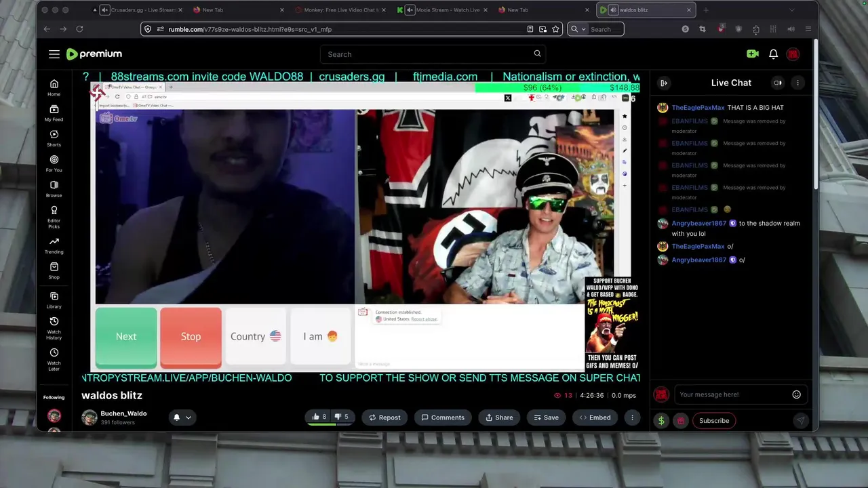Mute the Crusaders.gg tab audio
This screenshot has height=488, width=868.
tap(104, 10)
